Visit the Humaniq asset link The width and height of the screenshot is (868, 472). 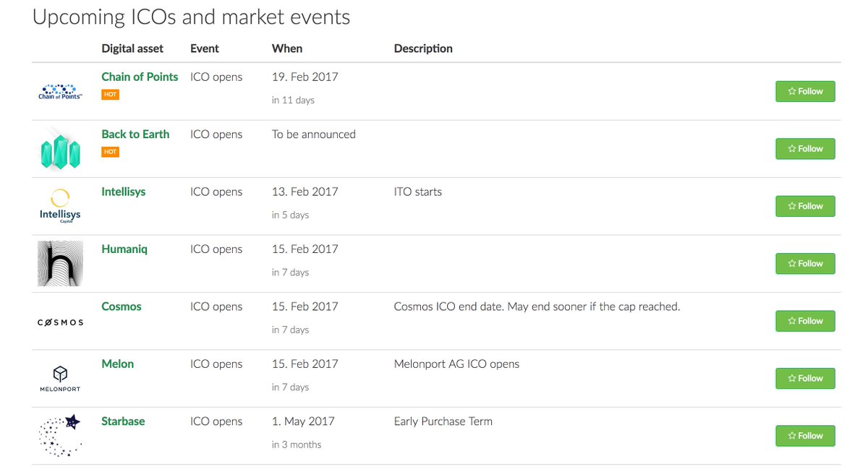click(124, 249)
